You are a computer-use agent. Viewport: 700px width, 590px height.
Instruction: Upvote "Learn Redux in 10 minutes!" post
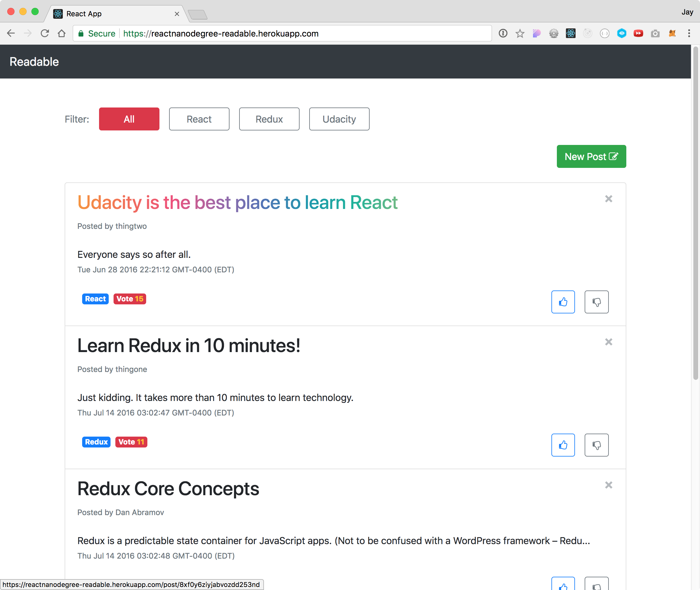coord(563,445)
